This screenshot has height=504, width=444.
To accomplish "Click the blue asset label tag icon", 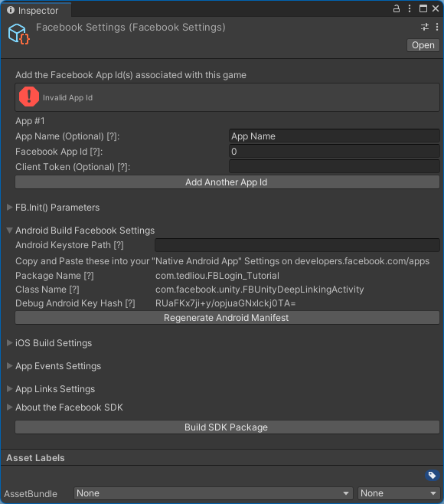I will [x=432, y=475].
